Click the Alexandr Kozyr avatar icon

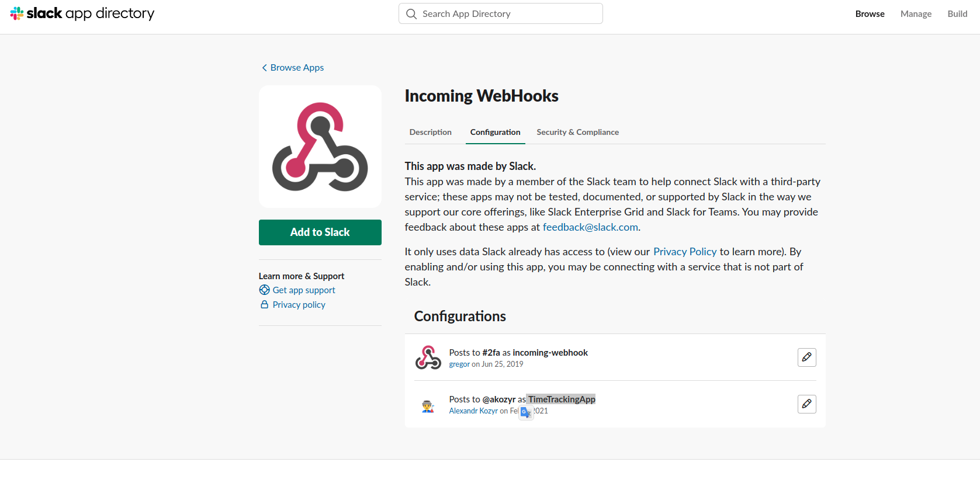(428, 406)
